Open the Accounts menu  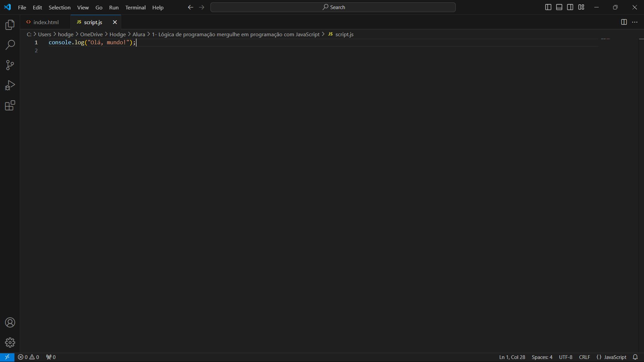click(10, 322)
